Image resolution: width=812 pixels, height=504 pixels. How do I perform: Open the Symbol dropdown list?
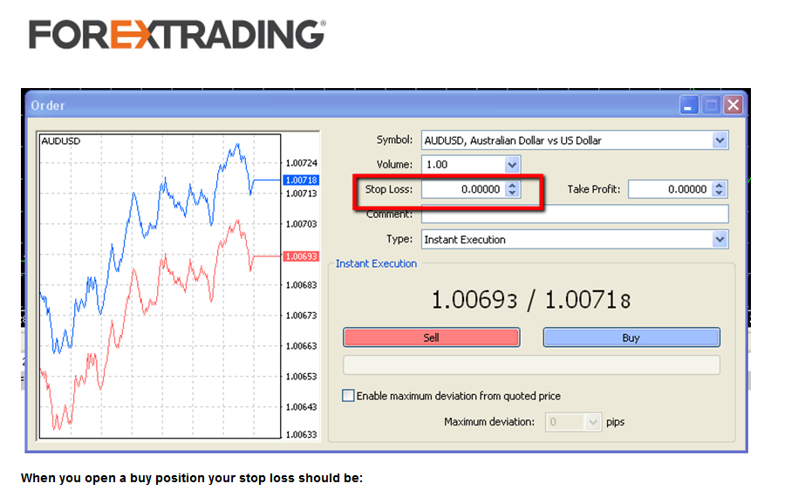720,140
